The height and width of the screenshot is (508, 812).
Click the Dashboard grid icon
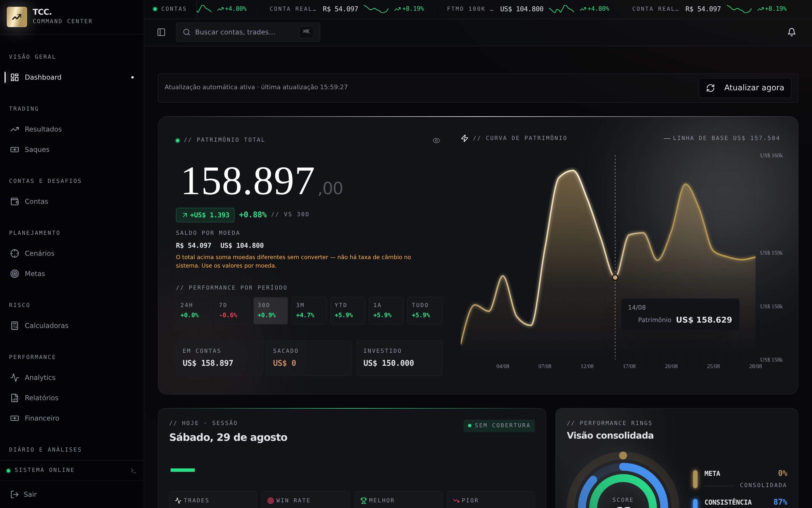14,77
